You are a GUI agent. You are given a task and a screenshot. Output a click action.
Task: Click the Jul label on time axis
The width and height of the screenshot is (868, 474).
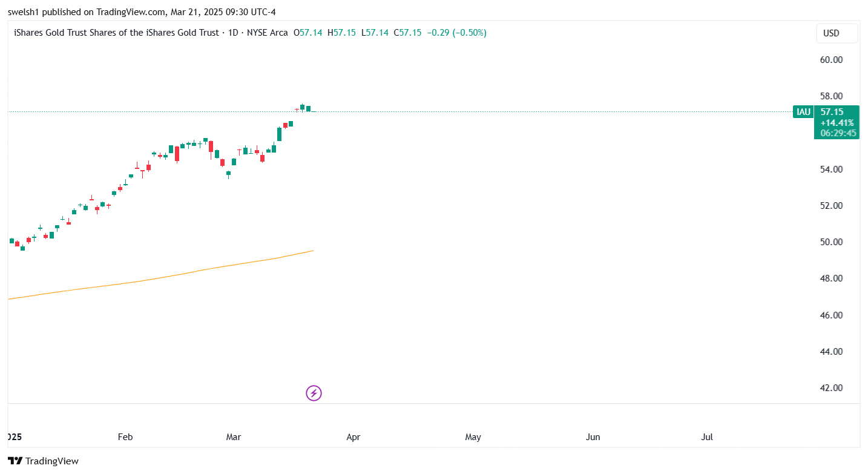707,437
